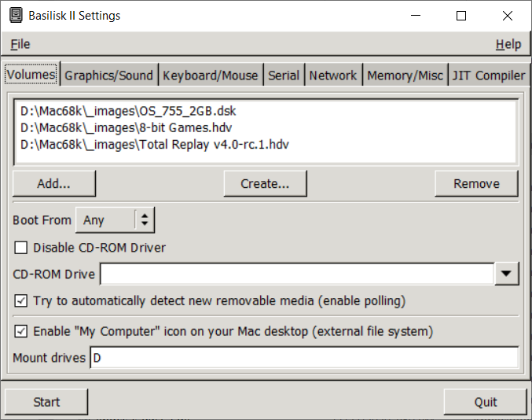Click the CD-ROM Drive text field

pyautogui.click(x=297, y=274)
